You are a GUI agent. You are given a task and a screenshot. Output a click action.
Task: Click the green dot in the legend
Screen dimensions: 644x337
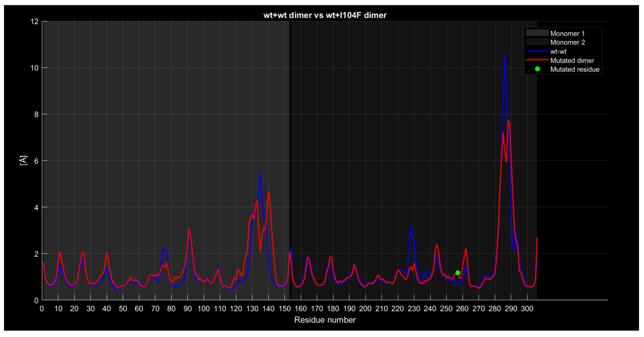[537, 69]
